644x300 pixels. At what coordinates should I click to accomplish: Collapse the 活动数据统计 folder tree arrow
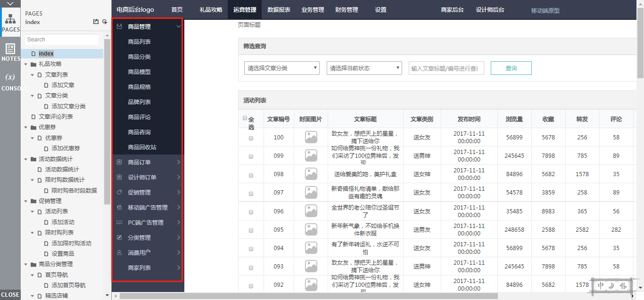(26, 159)
